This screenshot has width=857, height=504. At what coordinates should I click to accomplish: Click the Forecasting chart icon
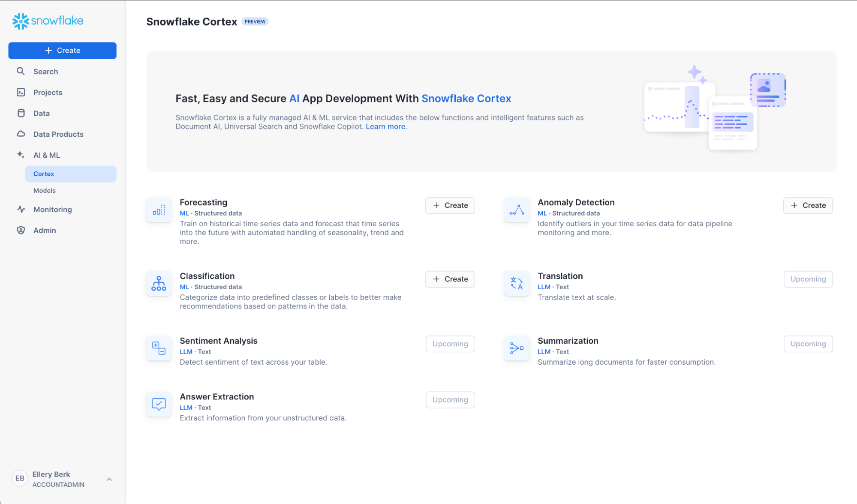159,210
